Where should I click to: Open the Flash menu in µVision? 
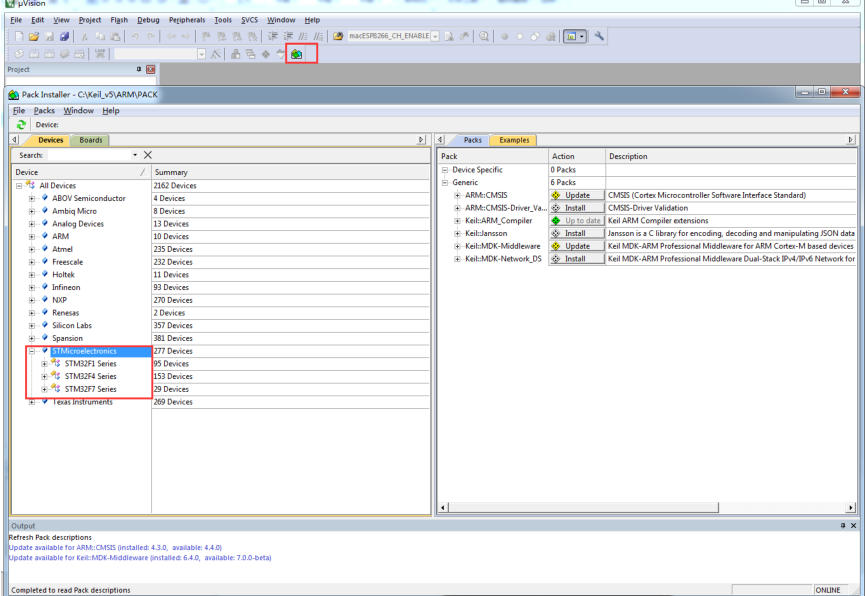tap(119, 20)
